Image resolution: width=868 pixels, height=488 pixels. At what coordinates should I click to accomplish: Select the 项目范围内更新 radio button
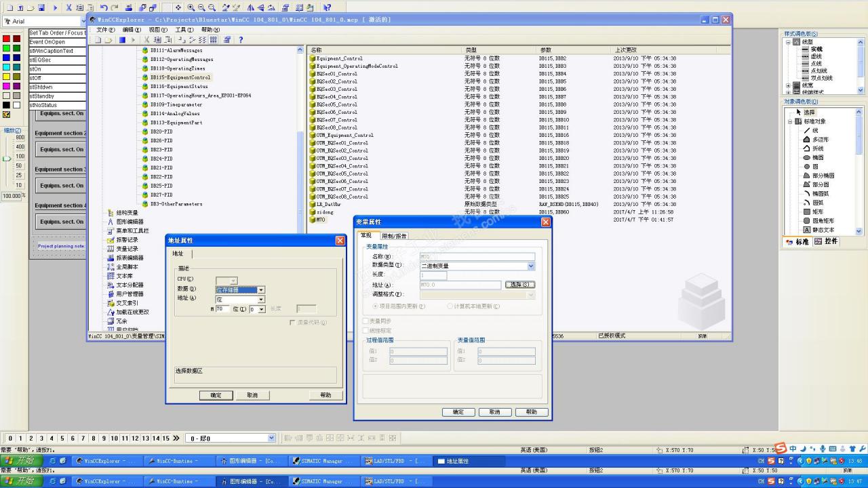pyautogui.click(x=375, y=306)
